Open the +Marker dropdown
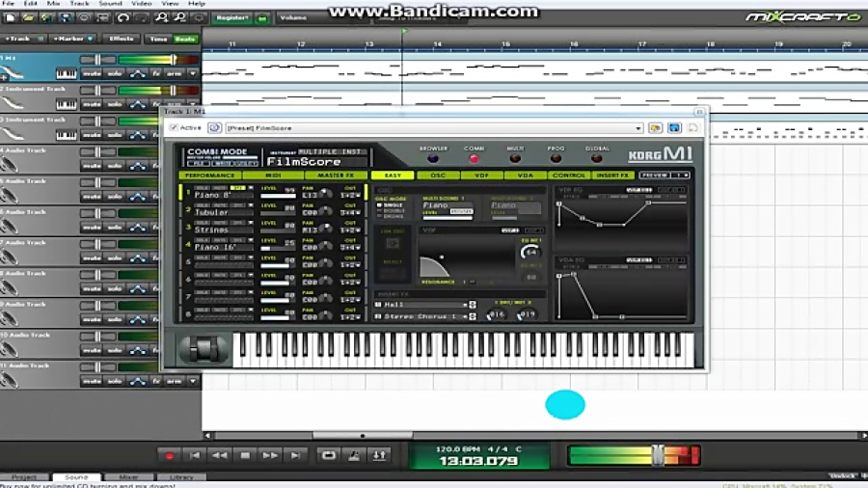Screen dimensions: 868x488 72,39
